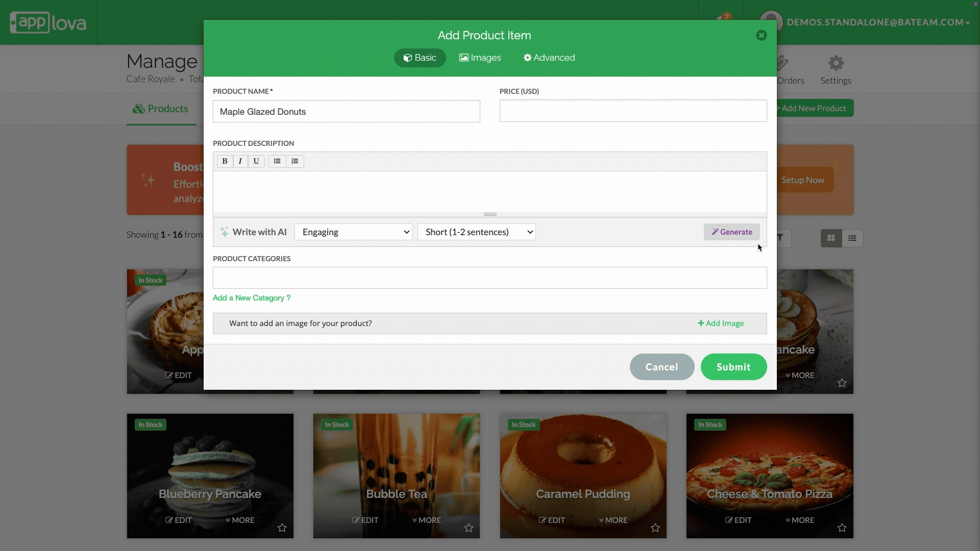Close the Add Product Item dialog
This screenshot has width=980, height=551.
tap(761, 35)
